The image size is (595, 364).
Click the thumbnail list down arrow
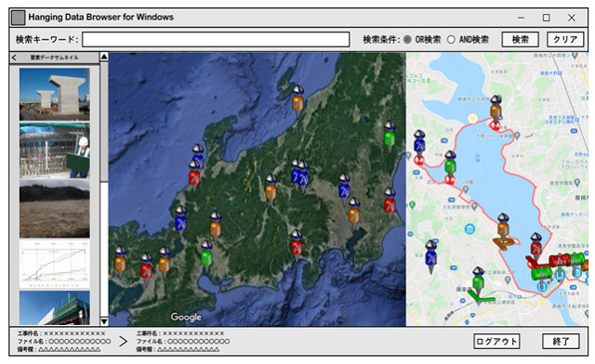click(x=104, y=321)
